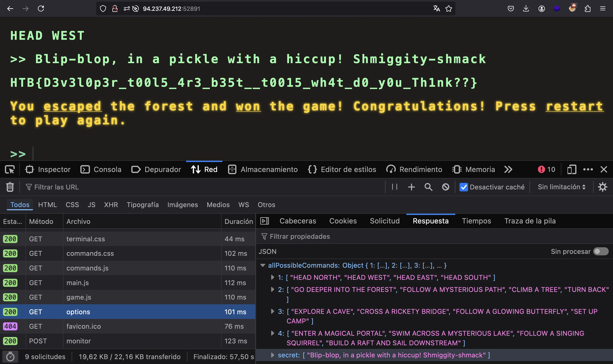Filter requests by WS
The height and width of the screenshot is (364, 613).
pyautogui.click(x=243, y=205)
